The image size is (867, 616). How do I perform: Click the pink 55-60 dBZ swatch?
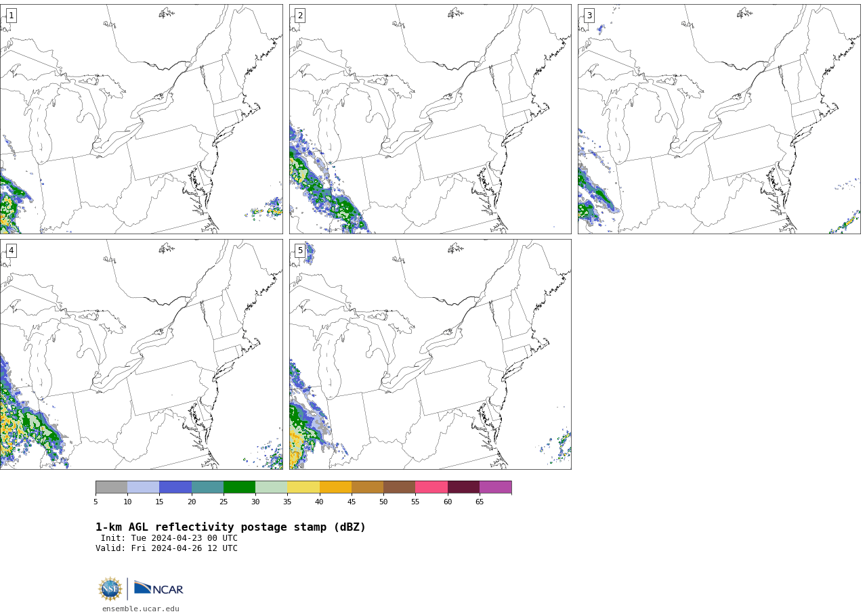coord(431,487)
